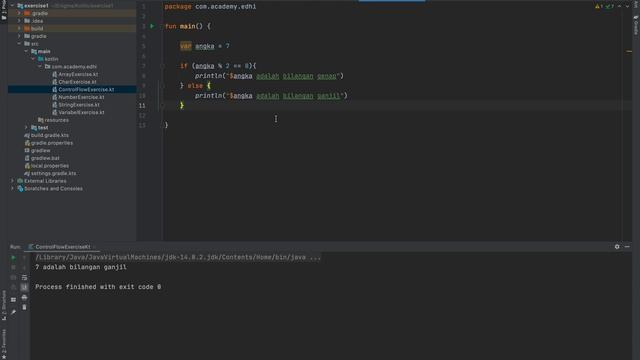The height and width of the screenshot is (360, 640).
Task: Stop the running process in Run panel
Action: (x=13, y=267)
